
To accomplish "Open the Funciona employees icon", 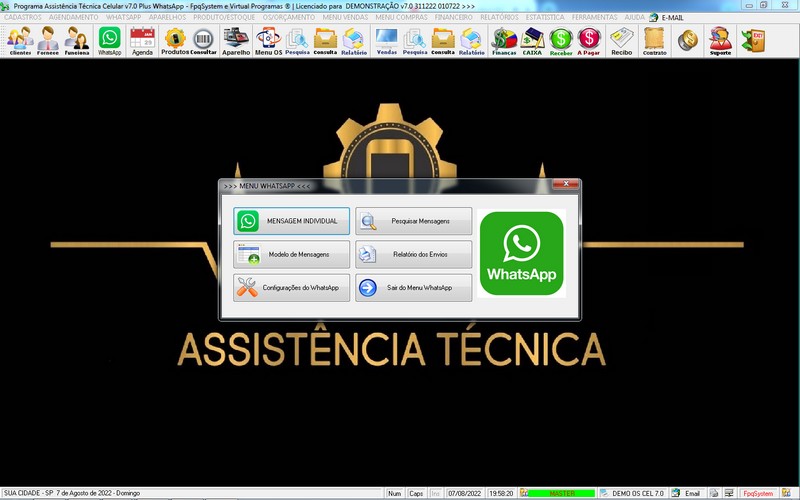I will pyautogui.click(x=77, y=41).
